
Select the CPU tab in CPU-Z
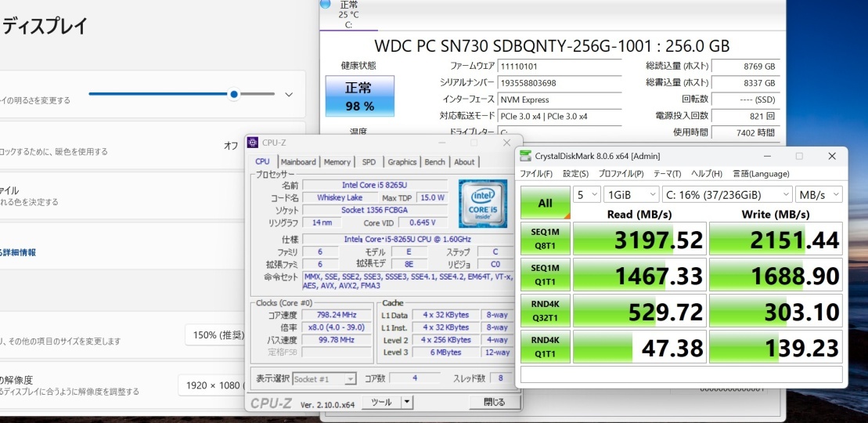[262, 161]
